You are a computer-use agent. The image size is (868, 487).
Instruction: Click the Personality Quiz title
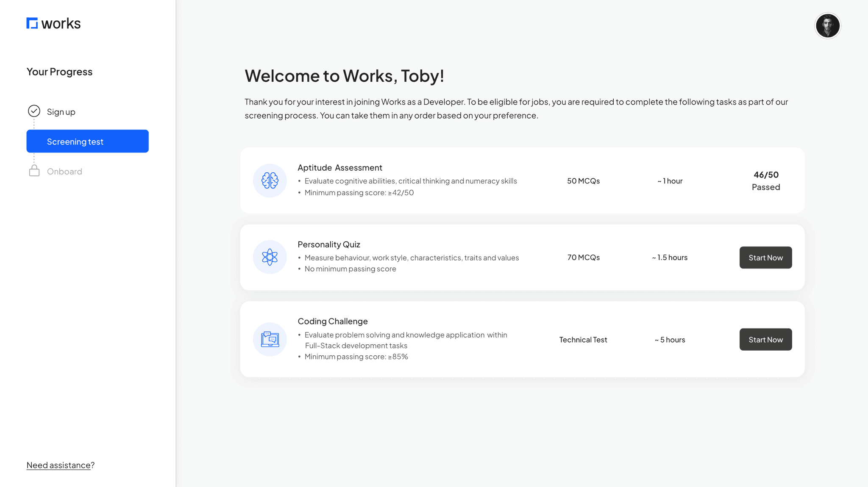pyautogui.click(x=328, y=244)
